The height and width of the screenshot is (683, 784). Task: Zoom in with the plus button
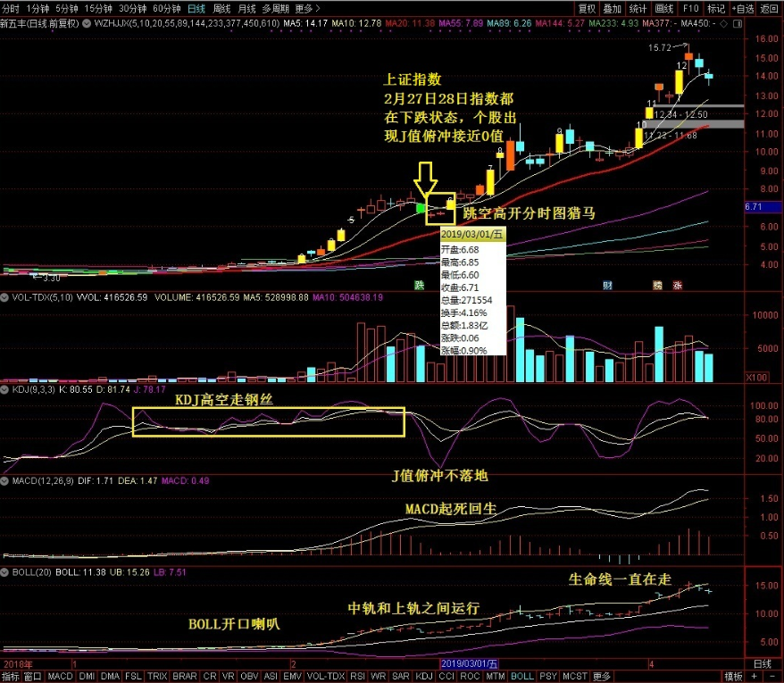pos(754,677)
